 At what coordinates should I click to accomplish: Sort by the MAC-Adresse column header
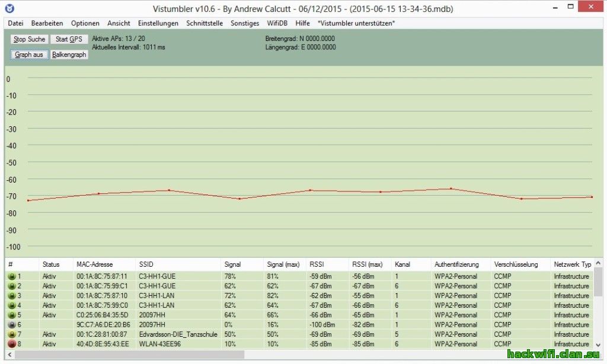point(104,264)
